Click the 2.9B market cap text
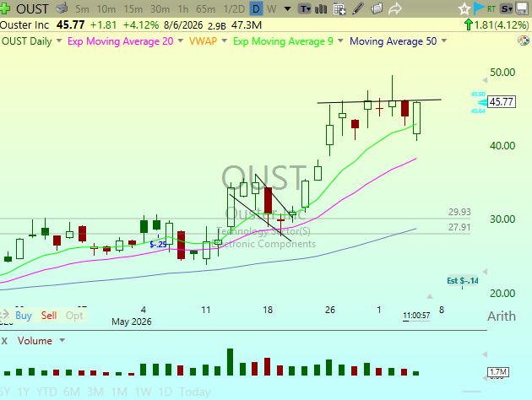 pos(217,26)
